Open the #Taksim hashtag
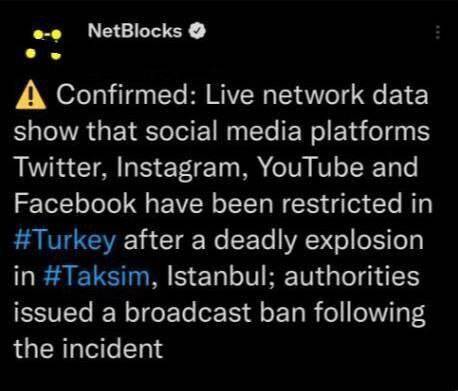This screenshot has height=391, width=458. 97,276
